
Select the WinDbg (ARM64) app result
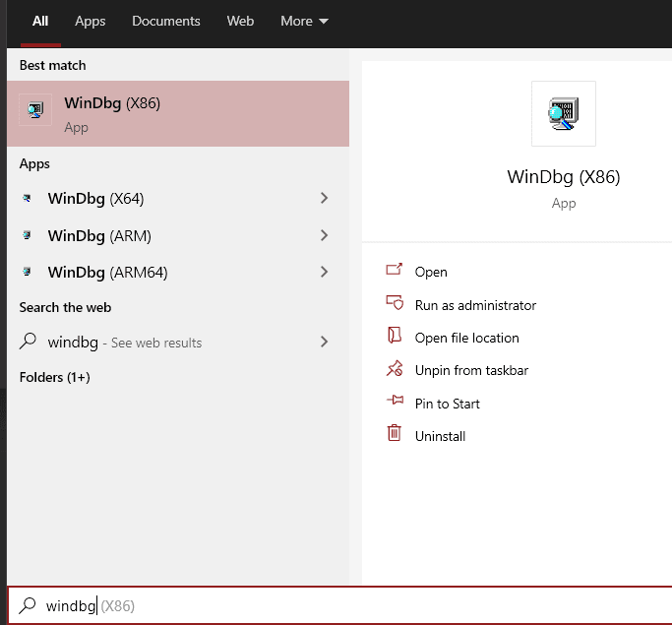coord(178,273)
